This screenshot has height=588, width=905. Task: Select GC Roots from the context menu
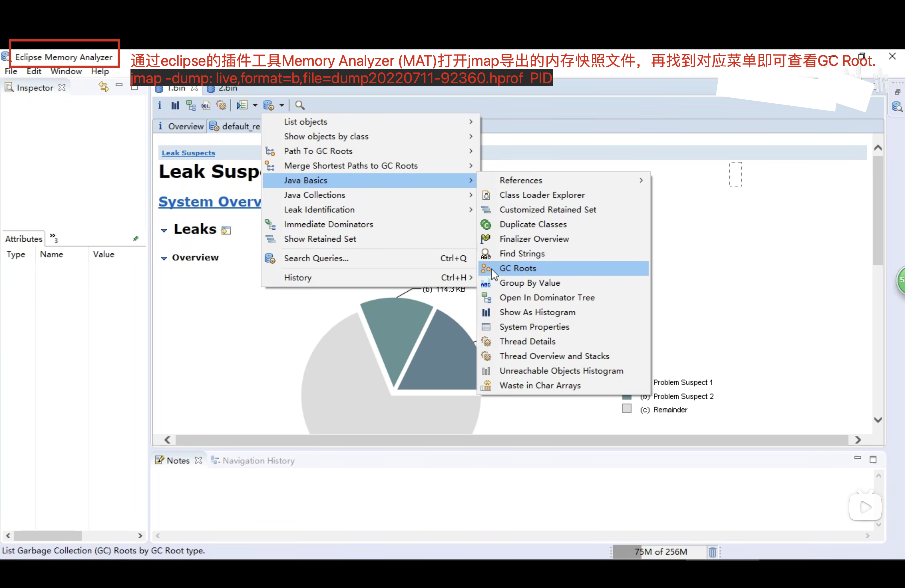point(517,268)
